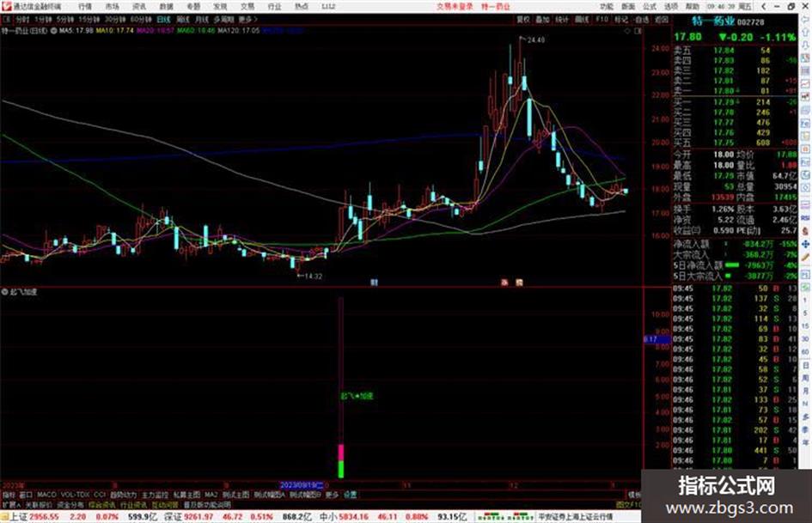Open the 数据 menu
Screen dimensions: 812x523
pos(166,7)
